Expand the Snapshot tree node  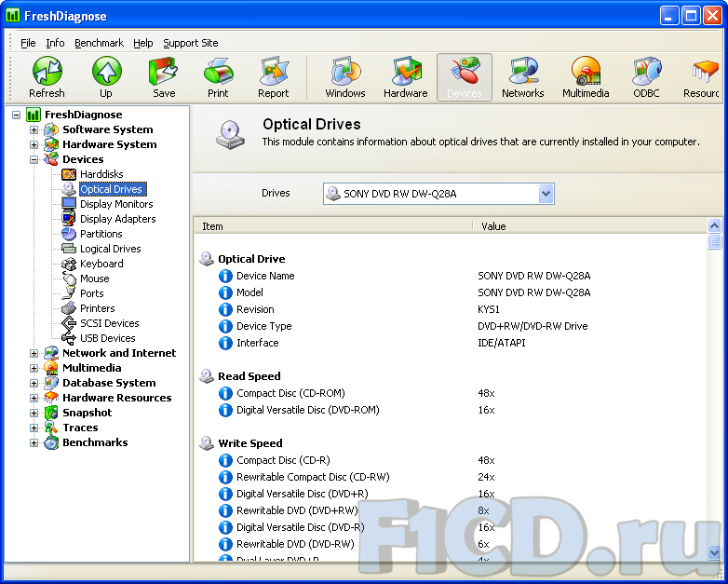point(34,413)
